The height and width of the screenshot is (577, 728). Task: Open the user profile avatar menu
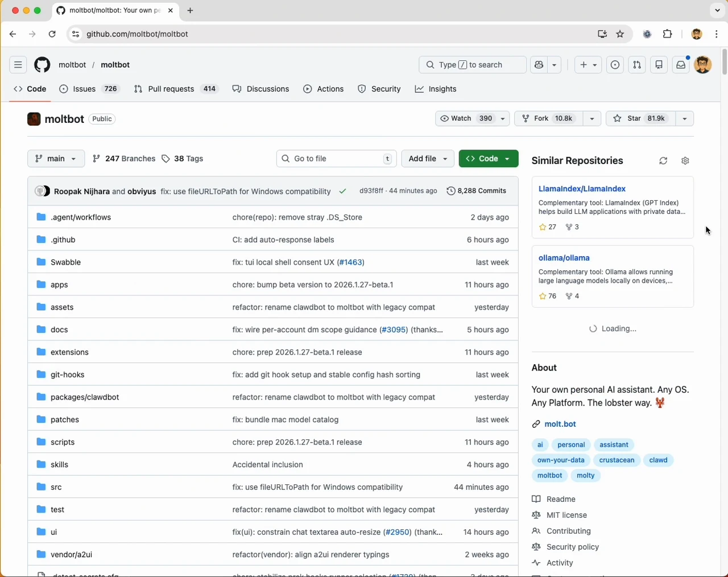(703, 65)
